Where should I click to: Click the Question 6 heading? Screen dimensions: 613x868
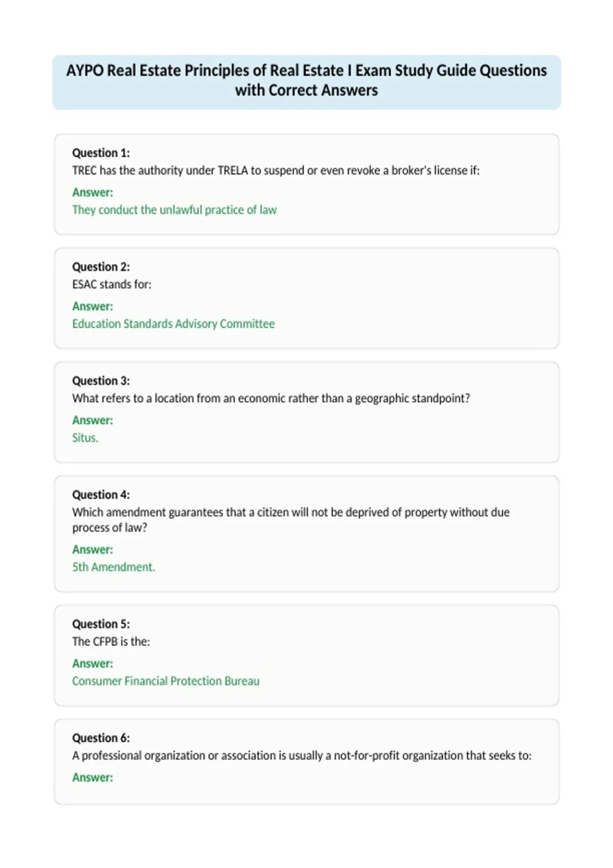pyautogui.click(x=101, y=737)
